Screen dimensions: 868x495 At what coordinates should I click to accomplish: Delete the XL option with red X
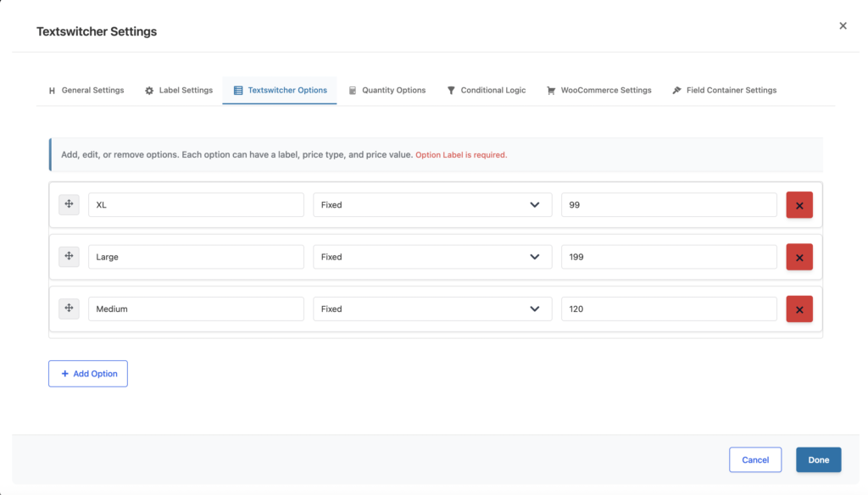798,205
